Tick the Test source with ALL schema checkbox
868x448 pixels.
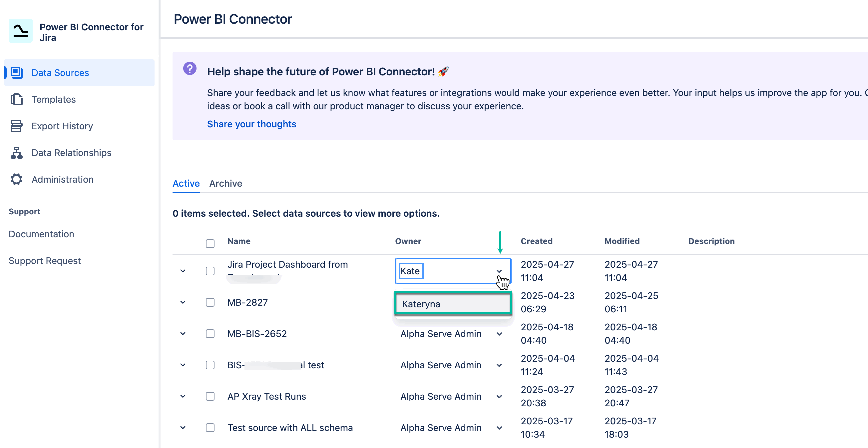point(210,428)
